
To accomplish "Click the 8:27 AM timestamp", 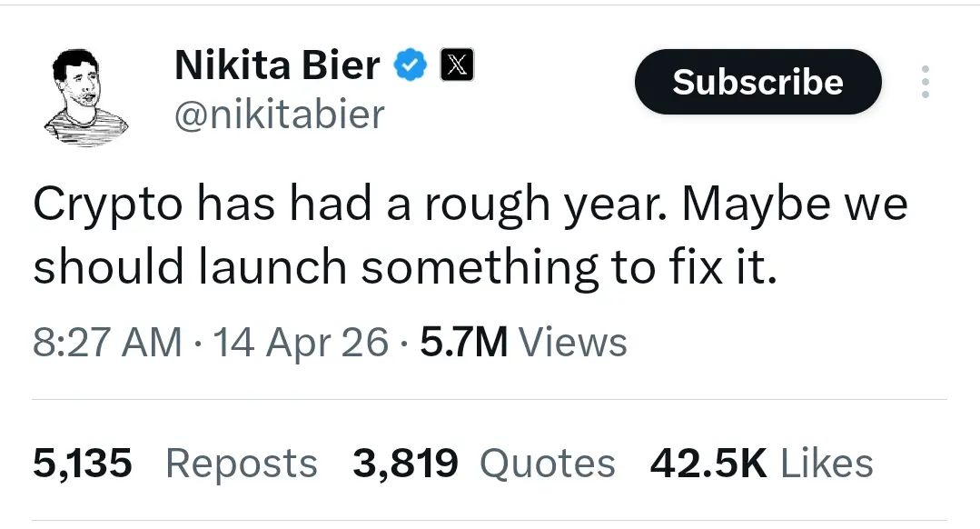I will [107, 343].
